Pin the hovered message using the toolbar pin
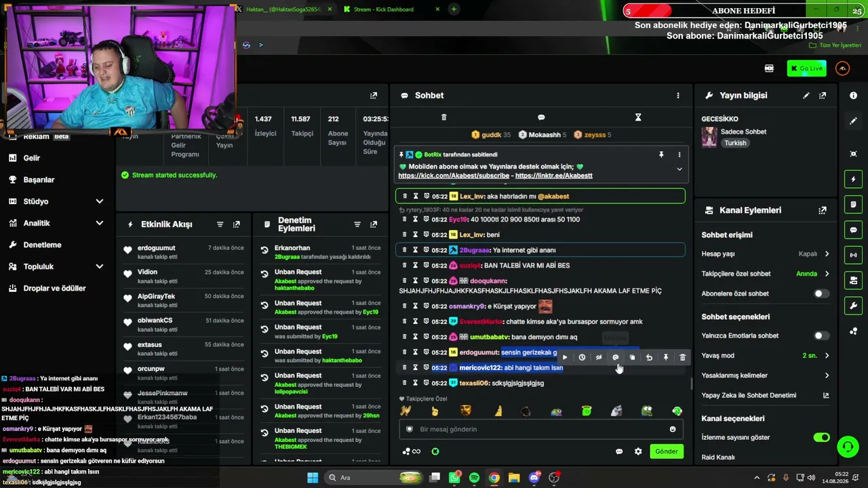 (666, 357)
